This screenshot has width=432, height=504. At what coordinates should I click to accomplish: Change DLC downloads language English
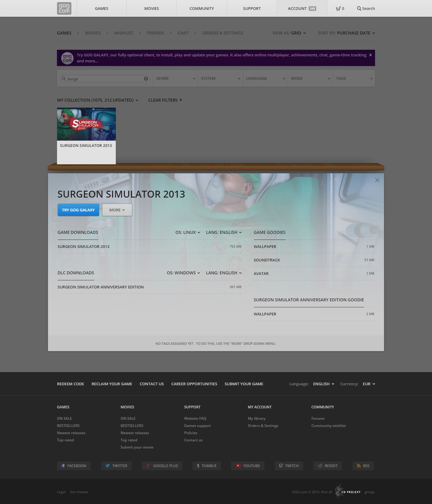point(224,273)
